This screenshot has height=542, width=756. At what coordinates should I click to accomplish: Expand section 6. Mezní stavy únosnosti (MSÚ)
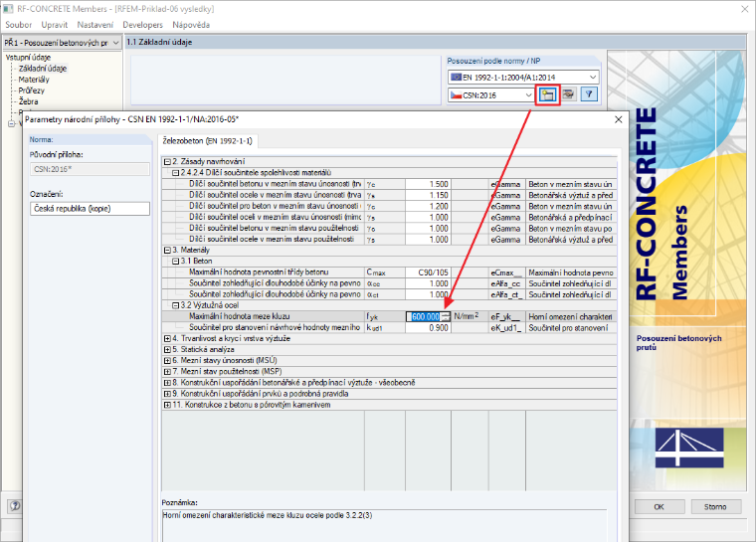click(x=167, y=361)
